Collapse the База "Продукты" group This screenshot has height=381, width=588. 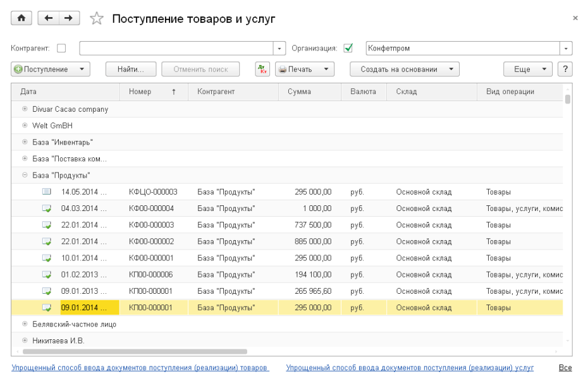[x=25, y=175]
